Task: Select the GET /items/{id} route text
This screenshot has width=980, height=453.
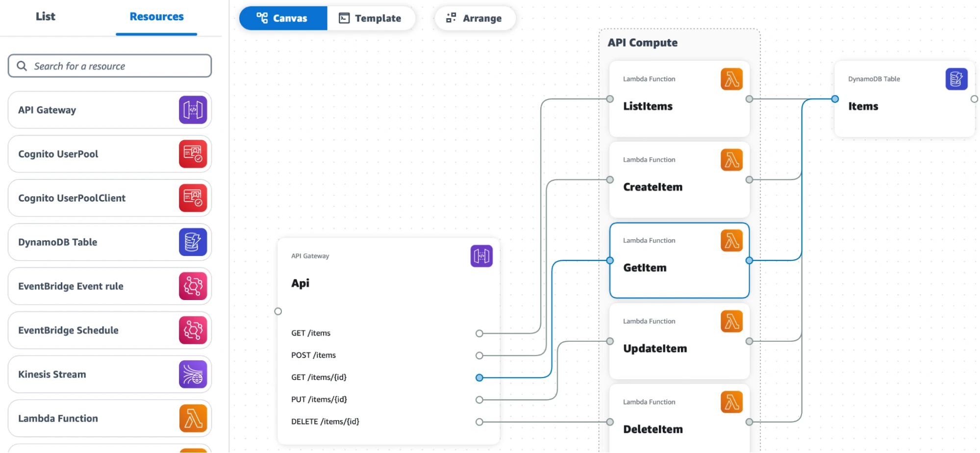Action: 319,377
